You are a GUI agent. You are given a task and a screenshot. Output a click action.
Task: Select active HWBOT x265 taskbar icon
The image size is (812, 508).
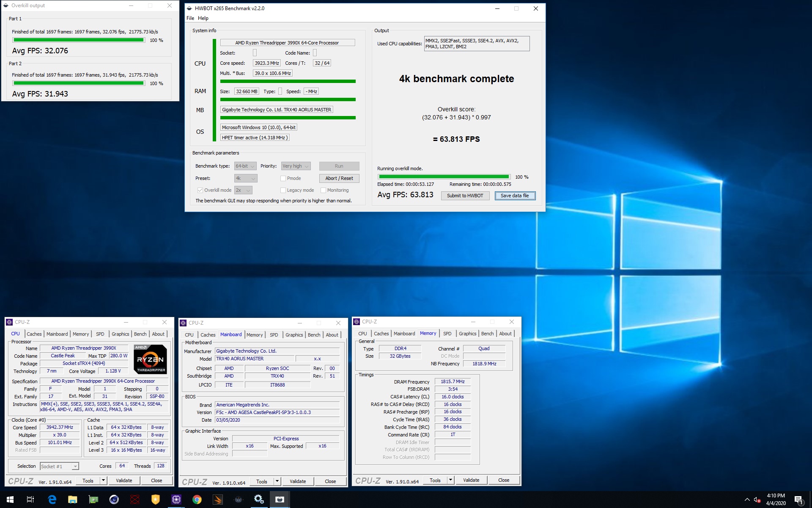[280, 500]
